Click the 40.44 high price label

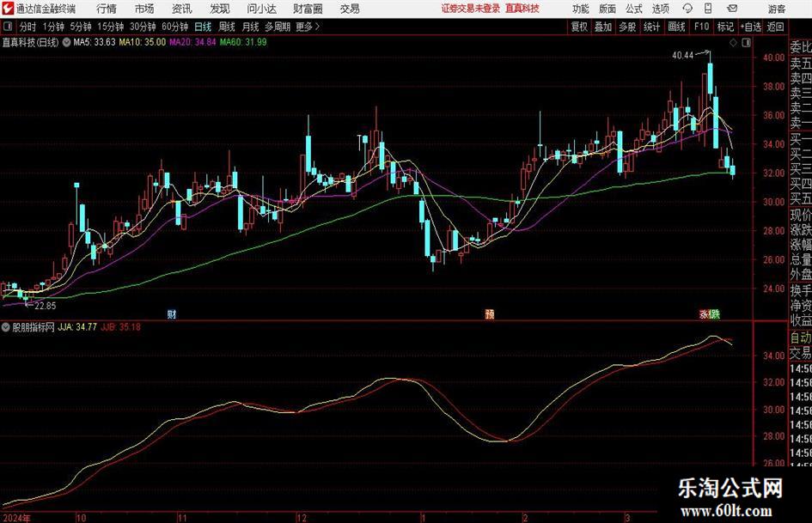[682, 56]
